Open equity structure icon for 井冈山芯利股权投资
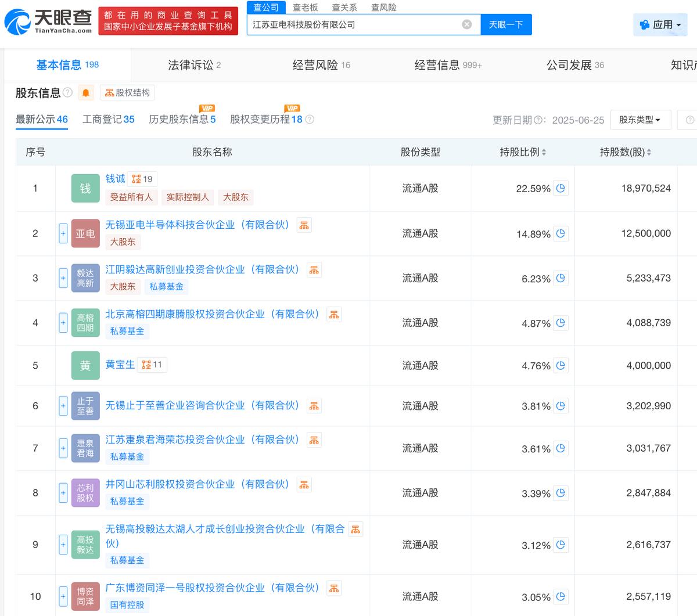Image resolution: width=697 pixels, height=616 pixels. [304, 485]
